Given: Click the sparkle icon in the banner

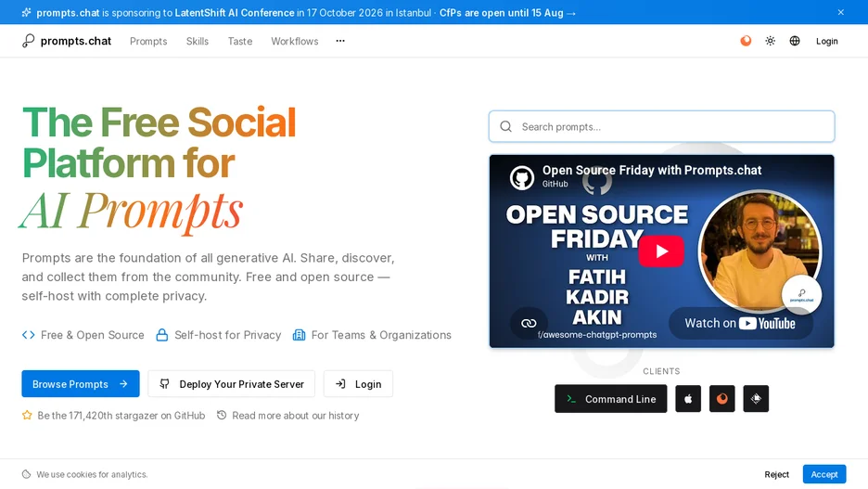Looking at the screenshot, I should click(27, 12).
